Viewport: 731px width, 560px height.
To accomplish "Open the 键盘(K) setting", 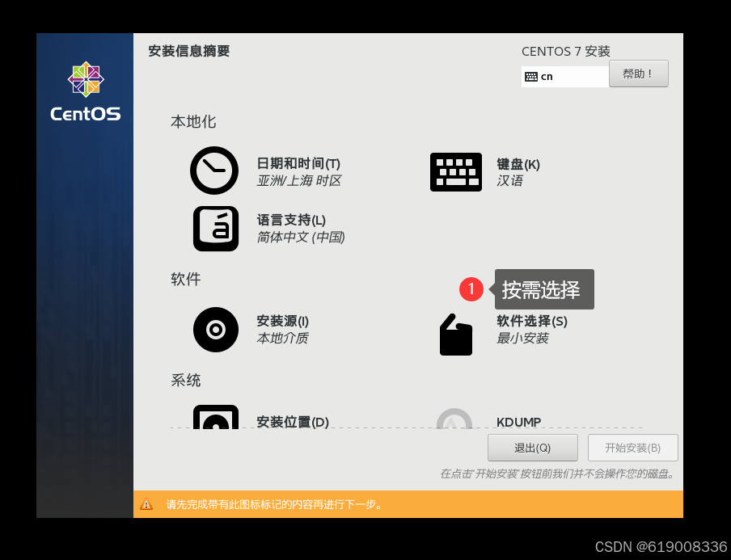I will tap(518, 165).
